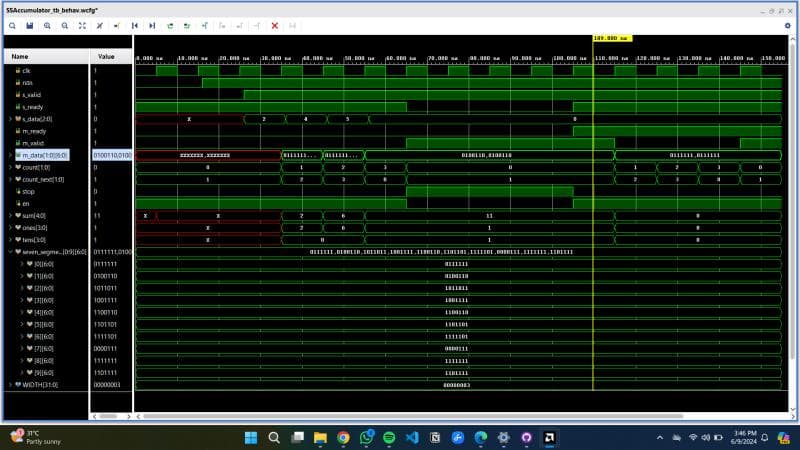
Task: Select the [9][6:0] row
Action: 46,373
